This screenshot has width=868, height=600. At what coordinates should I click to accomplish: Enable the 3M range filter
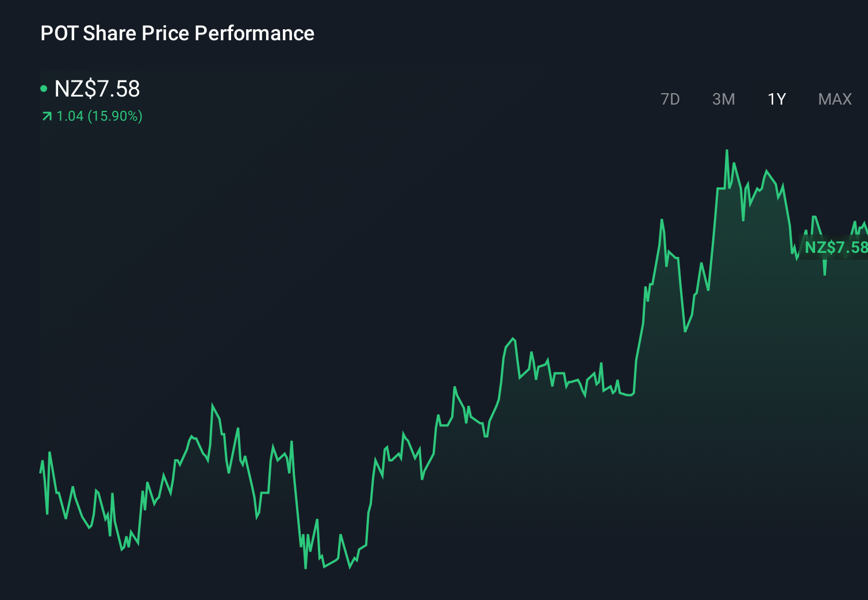724,99
